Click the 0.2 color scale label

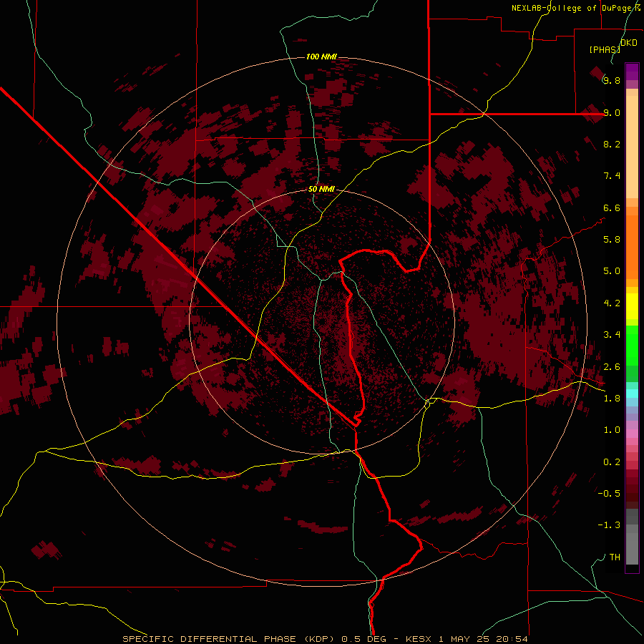tap(612, 462)
